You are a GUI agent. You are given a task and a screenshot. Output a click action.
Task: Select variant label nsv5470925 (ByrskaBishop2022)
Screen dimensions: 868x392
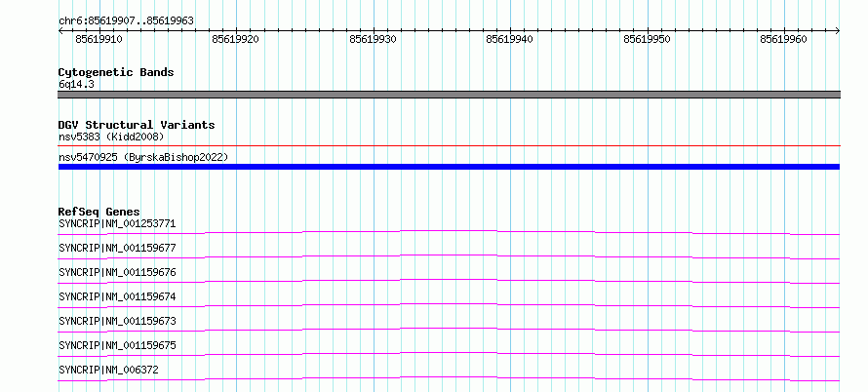143,158
